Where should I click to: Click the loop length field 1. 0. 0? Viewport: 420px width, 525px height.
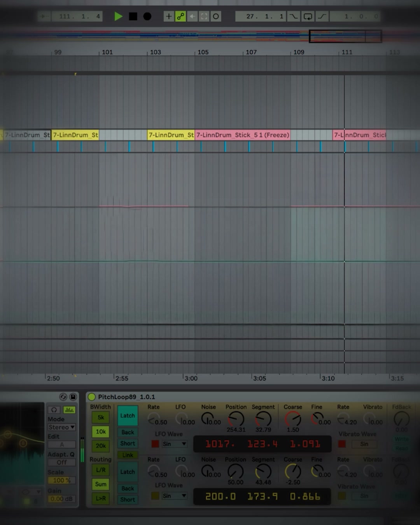355,16
